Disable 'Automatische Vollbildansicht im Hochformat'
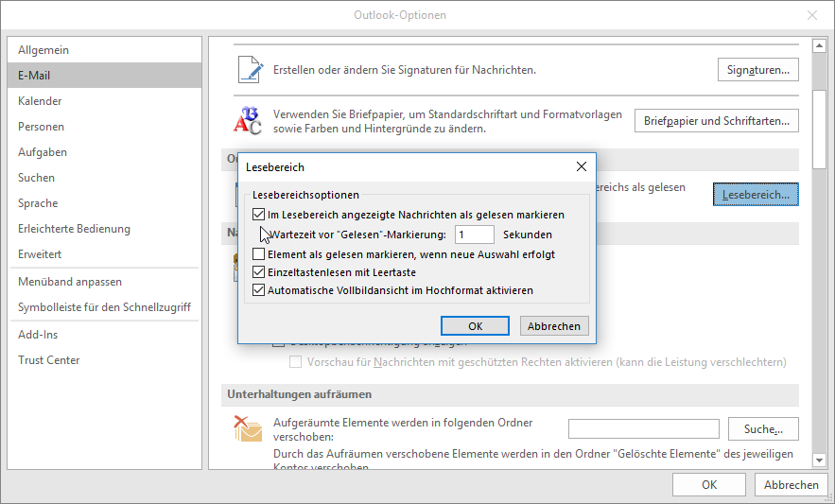Image resolution: width=835 pixels, height=504 pixels. point(259,290)
